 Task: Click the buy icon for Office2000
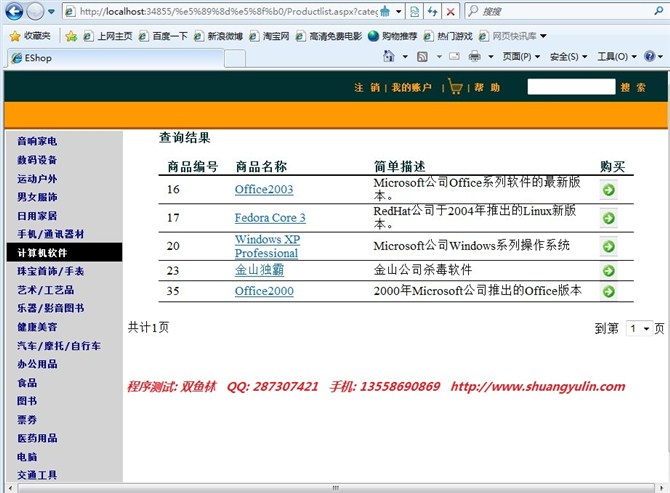(x=609, y=291)
